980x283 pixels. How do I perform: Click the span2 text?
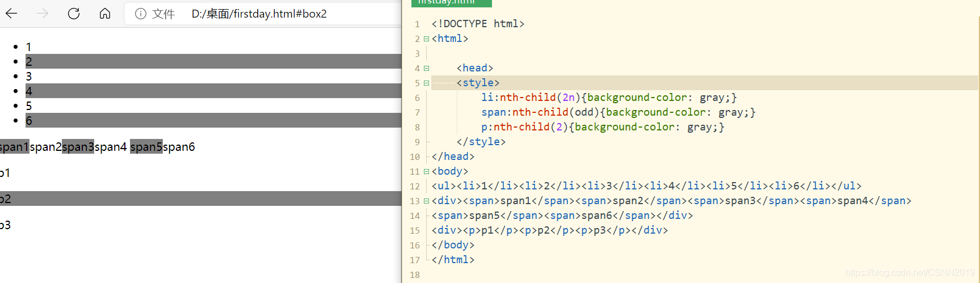pos(45,147)
